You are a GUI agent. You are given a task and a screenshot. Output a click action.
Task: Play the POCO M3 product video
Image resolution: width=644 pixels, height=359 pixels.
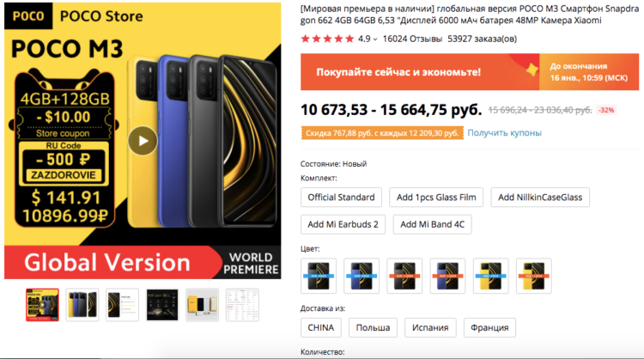click(x=143, y=141)
